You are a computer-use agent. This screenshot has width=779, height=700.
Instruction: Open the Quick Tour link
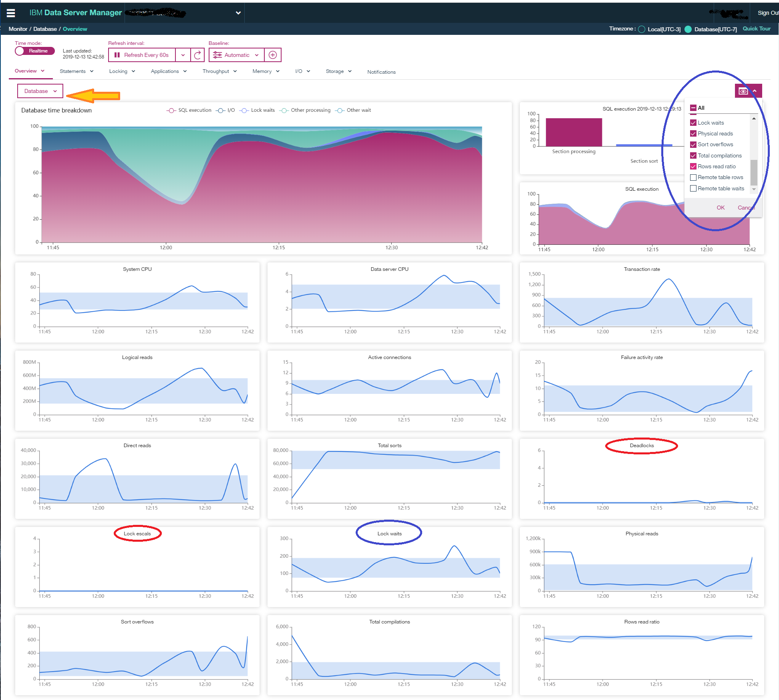(x=757, y=29)
